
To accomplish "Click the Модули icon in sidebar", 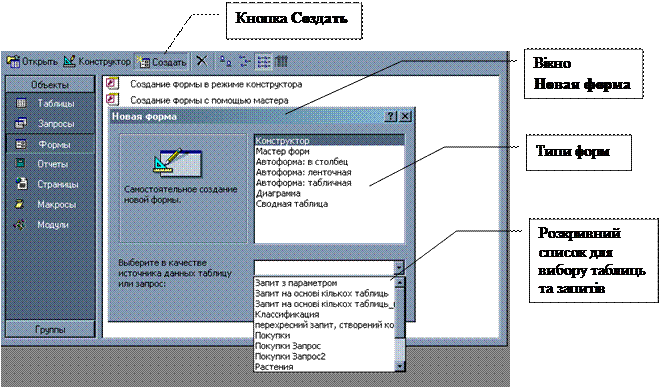I will point(20,224).
